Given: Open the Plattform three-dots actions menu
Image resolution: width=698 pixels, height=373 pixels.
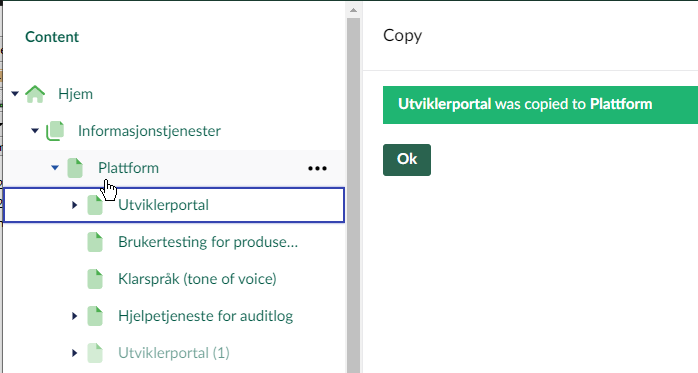Looking at the screenshot, I should tap(317, 168).
